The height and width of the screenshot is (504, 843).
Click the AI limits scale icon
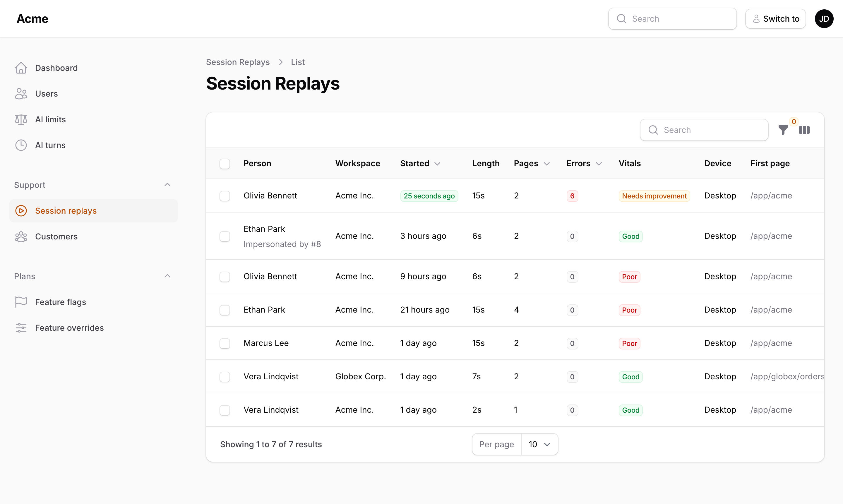[x=21, y=119]
